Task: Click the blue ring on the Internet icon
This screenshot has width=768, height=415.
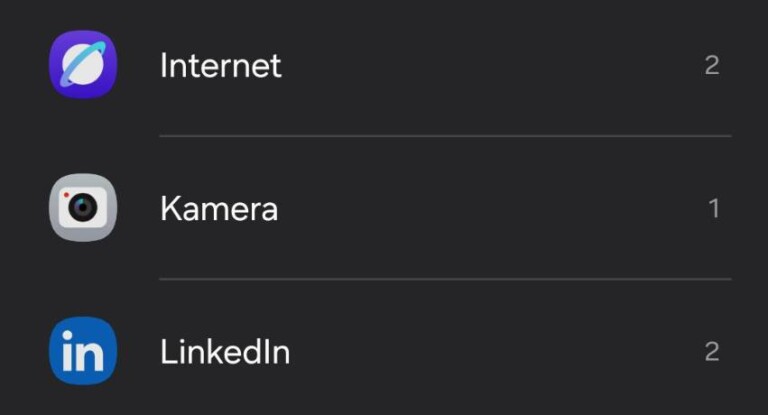Action: (x=100, y=49)
